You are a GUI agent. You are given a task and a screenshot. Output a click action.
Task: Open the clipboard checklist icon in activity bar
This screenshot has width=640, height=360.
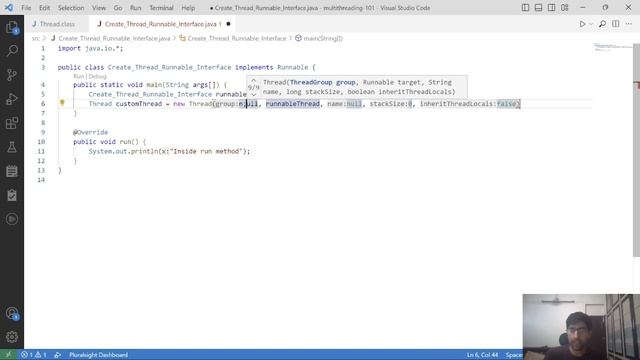coord(12,195)
